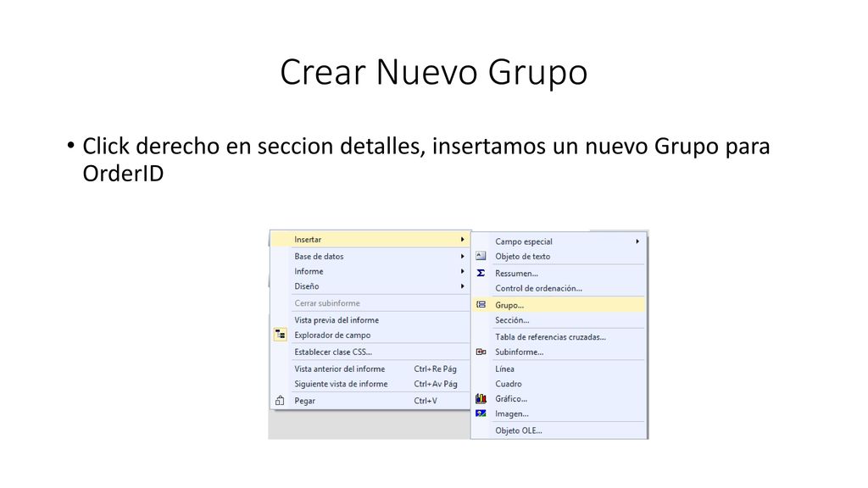Select Siguiente vista de informe
868x488 pixels.
[x=370, y=384]
